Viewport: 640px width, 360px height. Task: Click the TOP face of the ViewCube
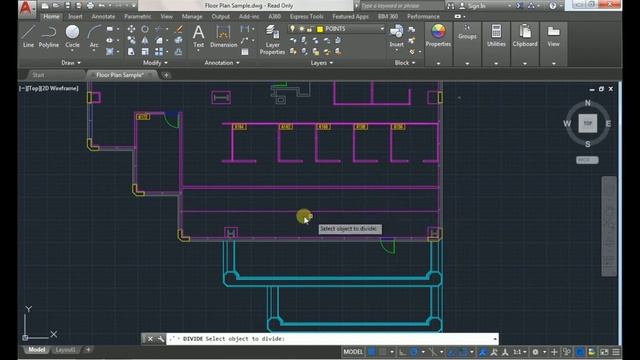(x=588, y=123)
